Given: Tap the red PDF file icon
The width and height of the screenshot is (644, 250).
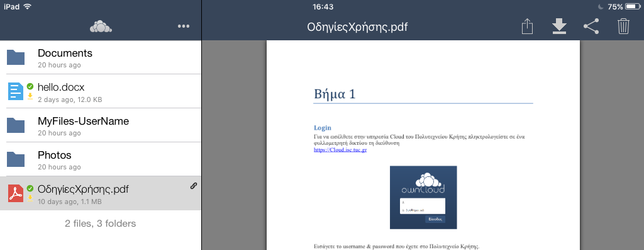Looking at the screenshot, I should tap(16, 193).
